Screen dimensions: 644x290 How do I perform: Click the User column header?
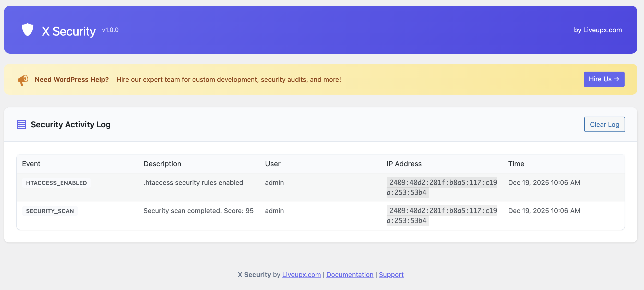(x=273, y=164)
